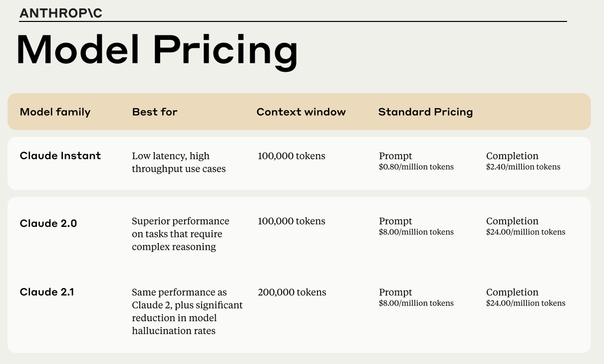Select the Model family column header

pos(55,112)
